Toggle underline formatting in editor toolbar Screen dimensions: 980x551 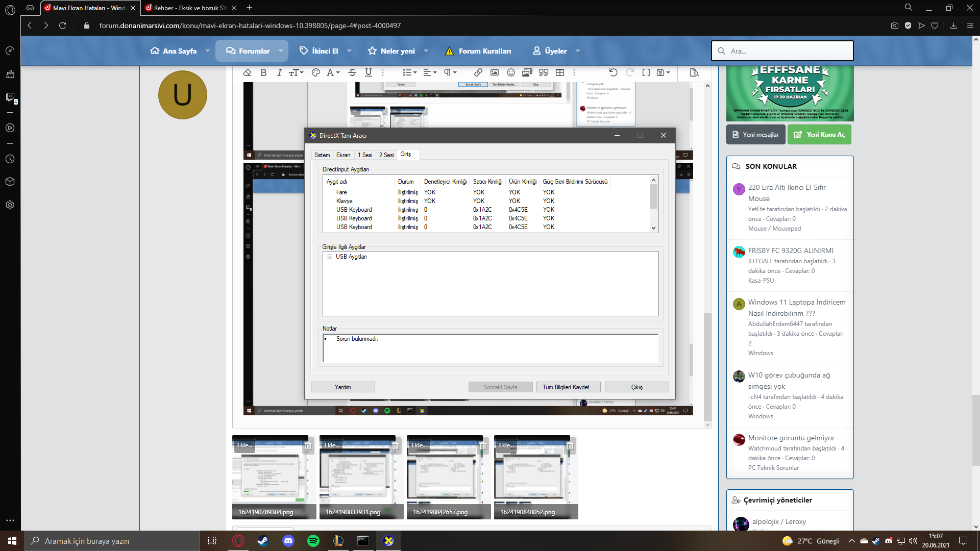click(368, 72)
